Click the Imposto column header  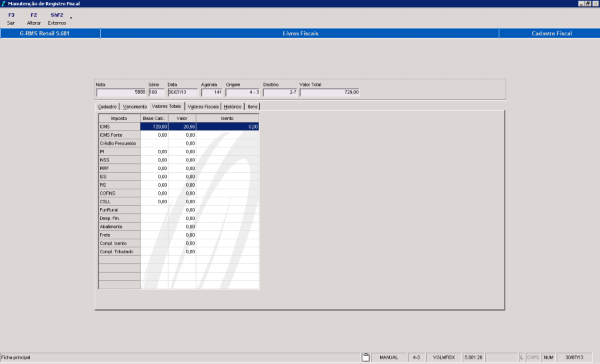(x=119, y=118)
